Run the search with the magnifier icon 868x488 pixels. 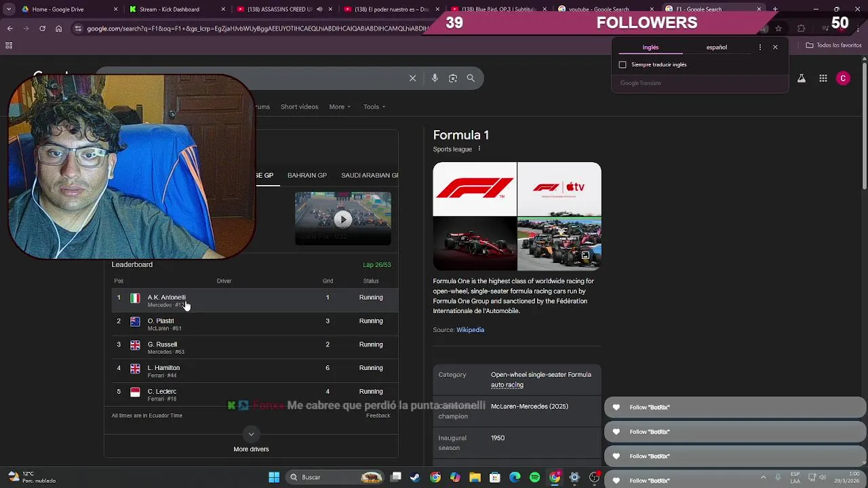471,78
